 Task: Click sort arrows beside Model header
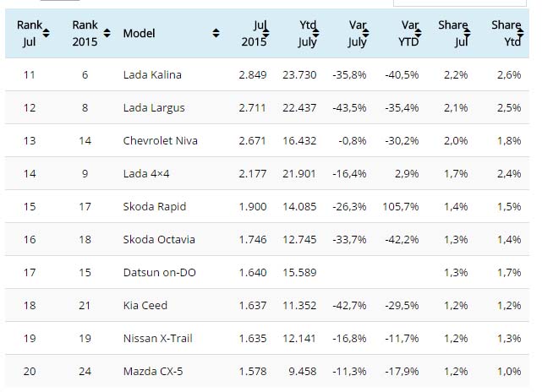[x=216, y=33]
